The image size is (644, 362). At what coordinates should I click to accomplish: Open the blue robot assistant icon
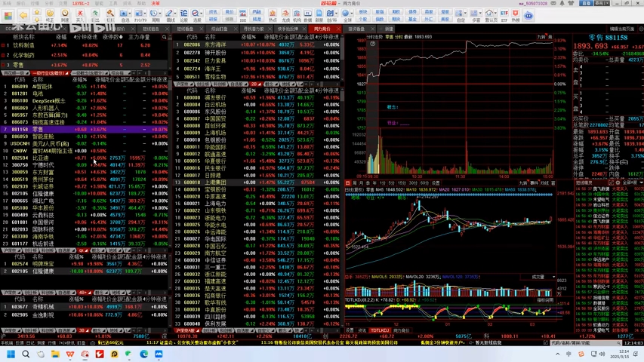tap(528, 16)
